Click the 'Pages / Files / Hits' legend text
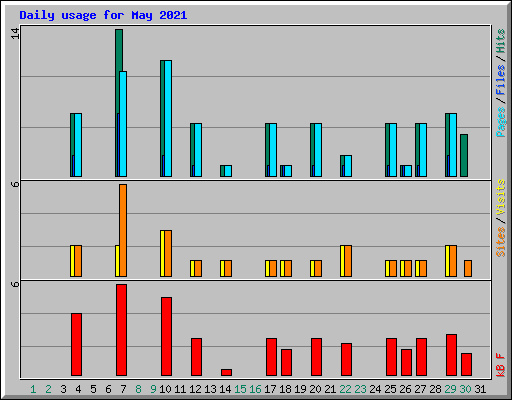512x400 pixels. (x=501, y=83)
